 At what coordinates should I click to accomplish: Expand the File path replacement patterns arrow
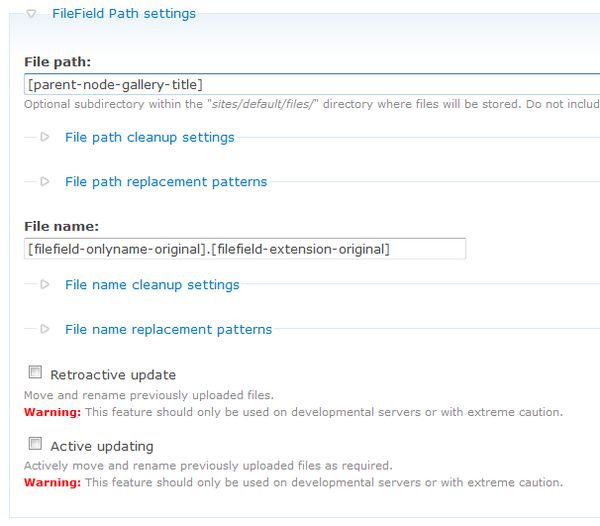coord(45,182)
